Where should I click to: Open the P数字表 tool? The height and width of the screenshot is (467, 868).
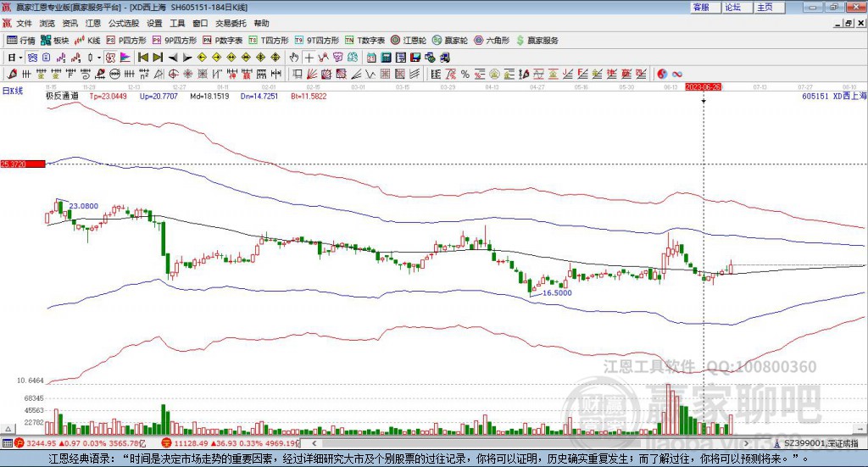click(223, 41)
